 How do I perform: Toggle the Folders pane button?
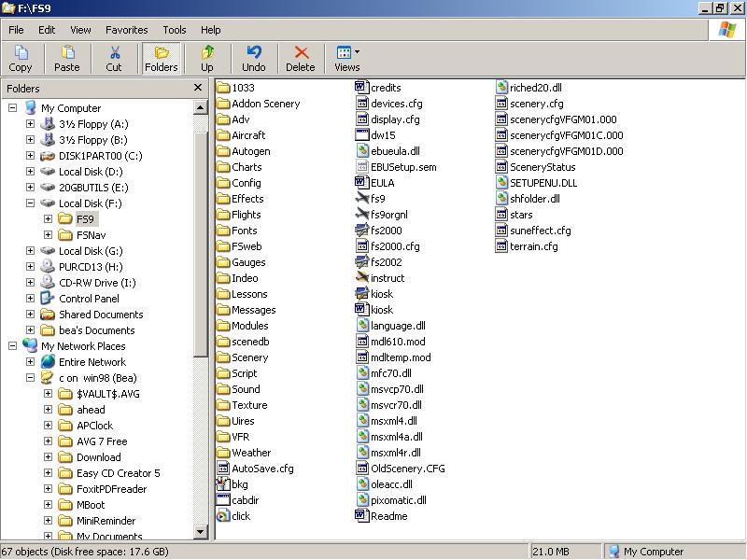[162, 58]
